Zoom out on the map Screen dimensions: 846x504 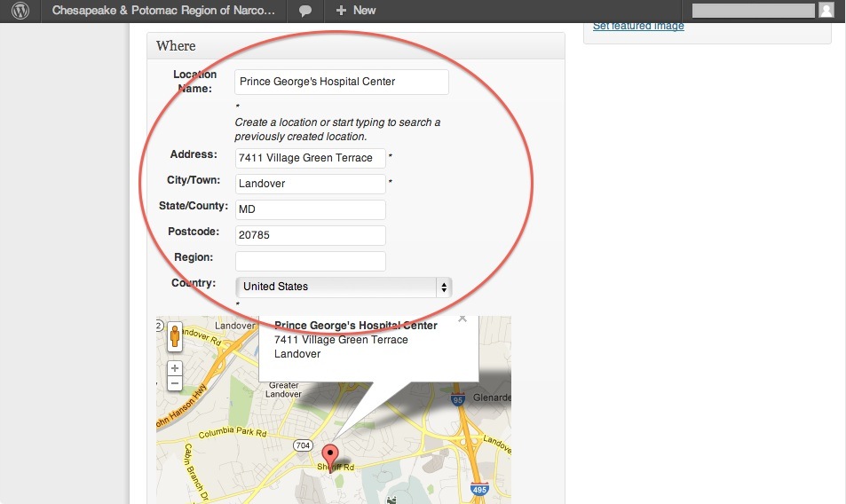point(174,383)
